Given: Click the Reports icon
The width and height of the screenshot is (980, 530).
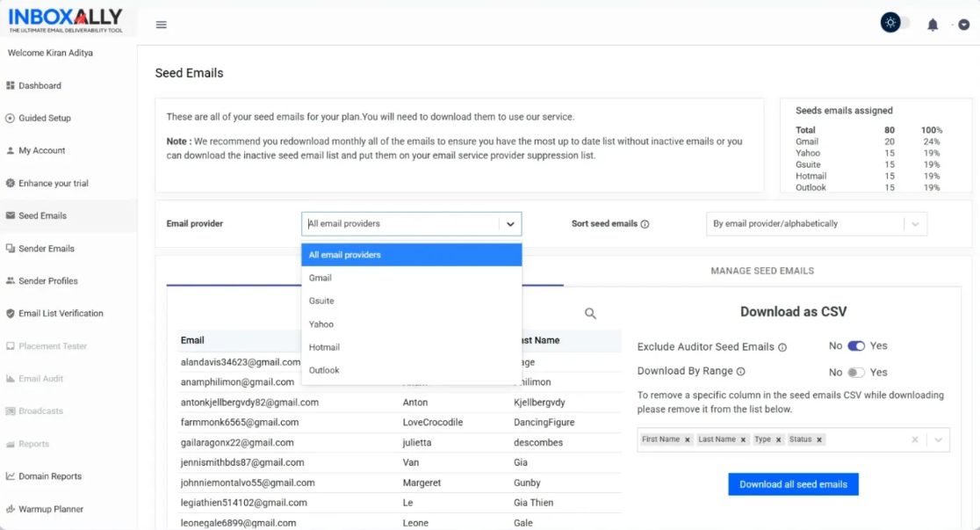Looking at the screenshot, I should pos(10,444).
